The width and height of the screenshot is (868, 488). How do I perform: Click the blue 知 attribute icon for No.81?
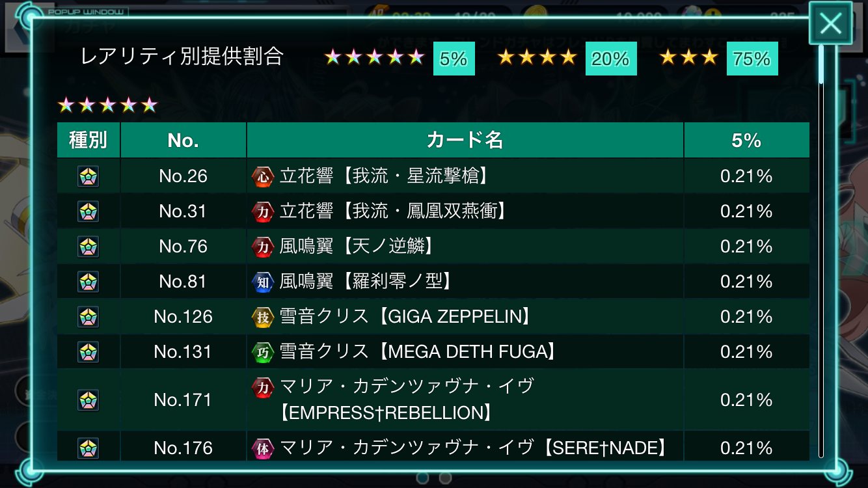pos(262,282)
